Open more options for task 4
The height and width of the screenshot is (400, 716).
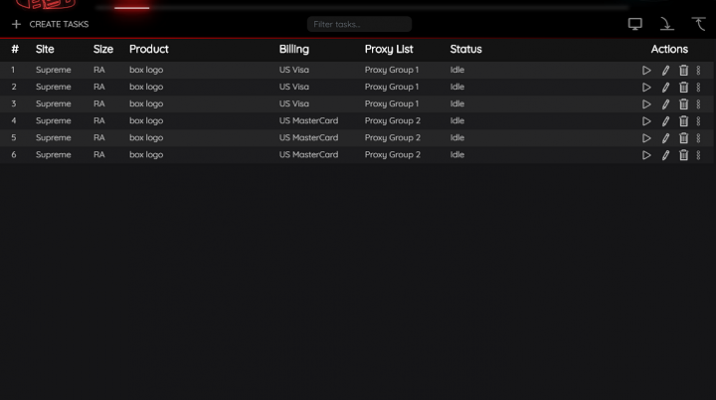click(x=698, y=121)
